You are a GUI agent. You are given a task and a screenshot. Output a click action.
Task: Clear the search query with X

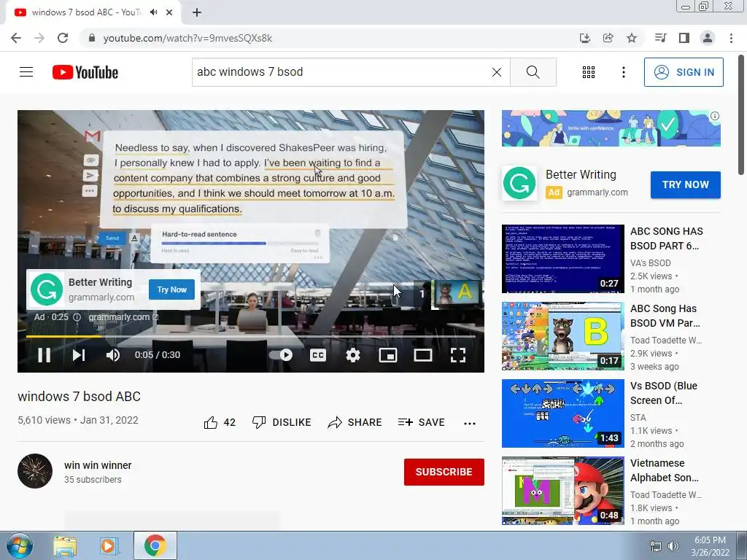point(496,72)
